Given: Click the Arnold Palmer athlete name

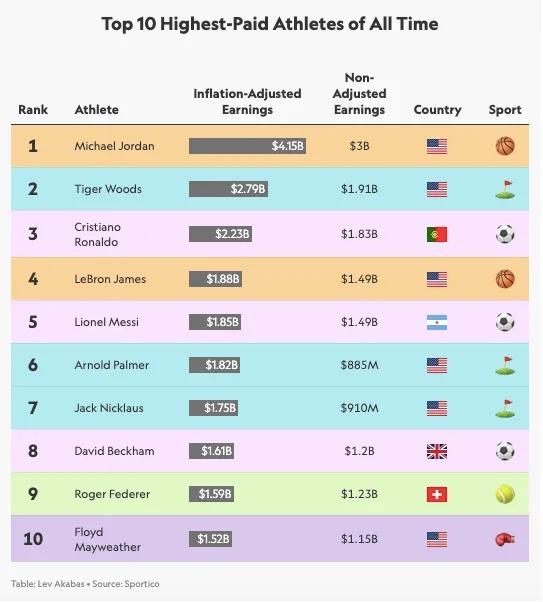Looking at the screenshot, I should point(112,365).
